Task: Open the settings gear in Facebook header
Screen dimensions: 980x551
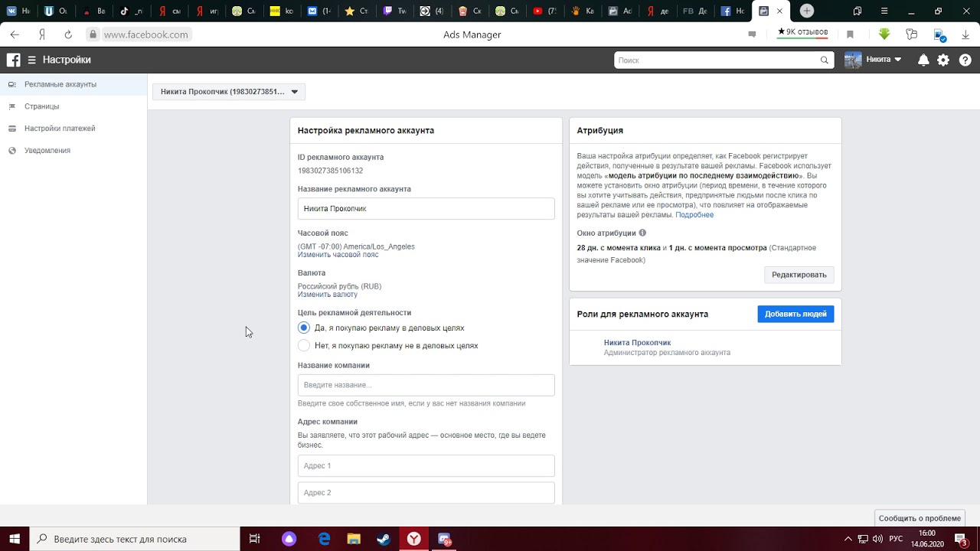Action: pos(943,60)
